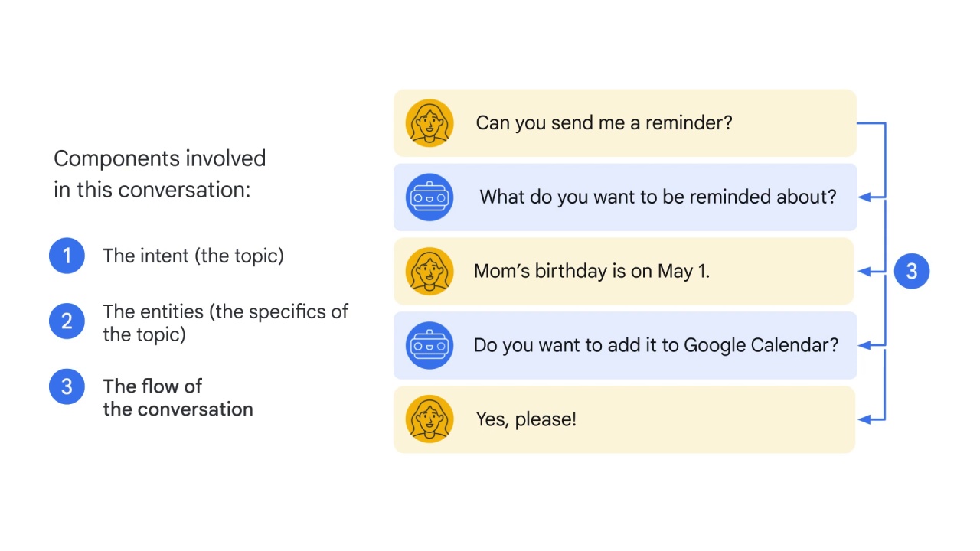This screenshot has width=980, height=551.
Task: Click the 'The entities (the specifics of the topic)' text
Action: click(x=225, y=323)
